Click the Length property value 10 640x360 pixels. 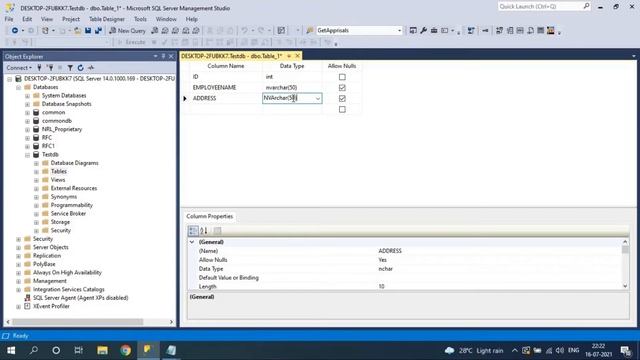[381, 287]
